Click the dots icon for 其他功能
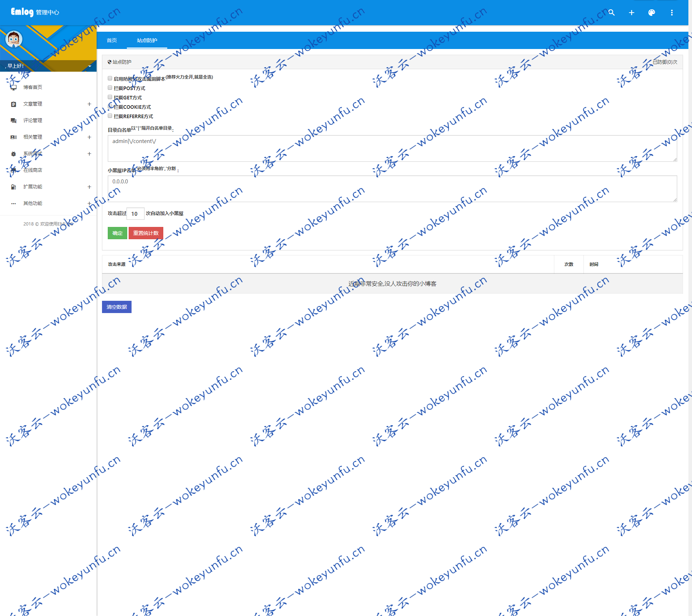Screen dimensions: 692x616 click(x=13, y=203)
